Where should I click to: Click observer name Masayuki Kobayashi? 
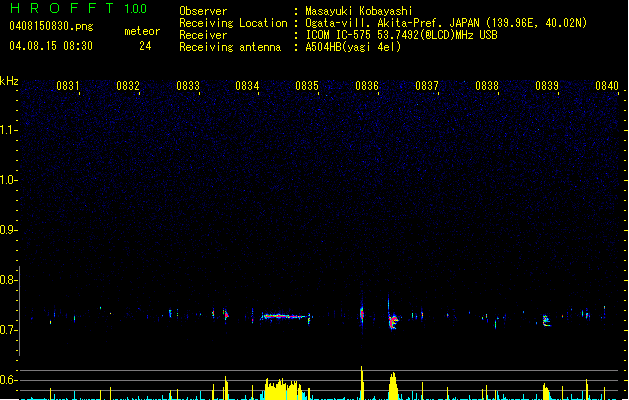tap(359, 11)
